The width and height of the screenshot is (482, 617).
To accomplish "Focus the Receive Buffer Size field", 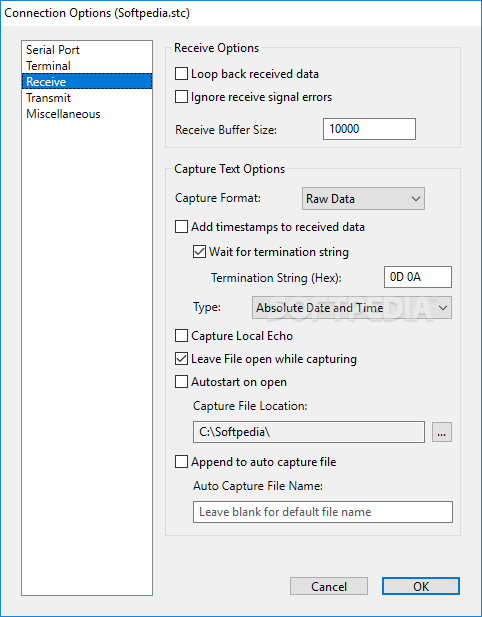I will tap(369, 129).
